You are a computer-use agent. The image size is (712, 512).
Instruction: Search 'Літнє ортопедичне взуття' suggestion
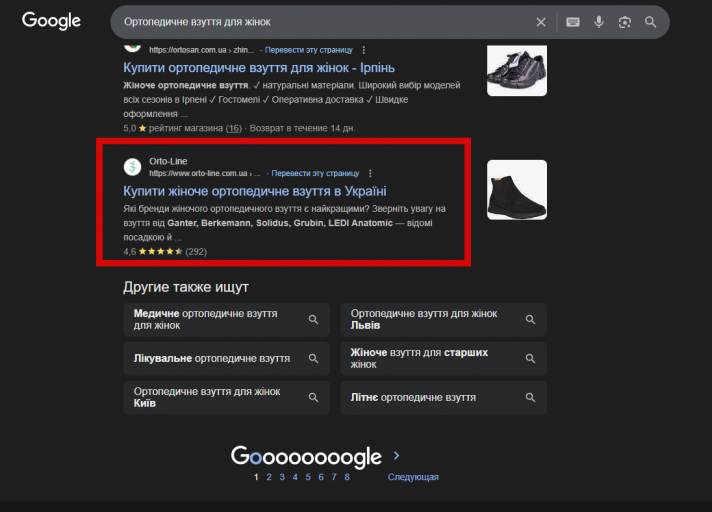point(444,398)
